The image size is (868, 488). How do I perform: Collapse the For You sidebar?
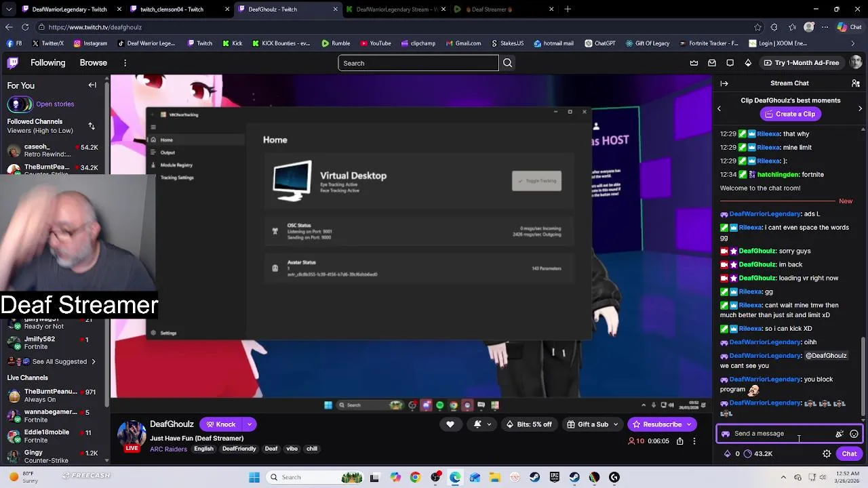92,85
